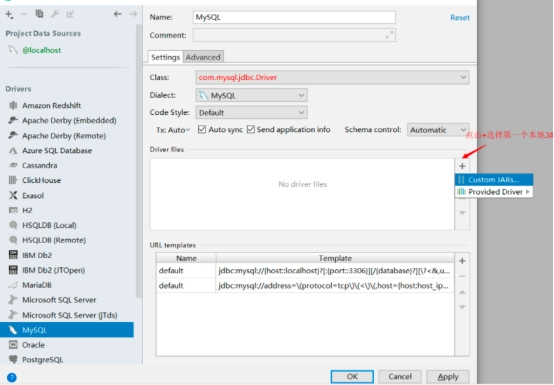Click the duplicate data source icon
The height and width of the screenshot is (385, 554).
(x=39, y=14)
